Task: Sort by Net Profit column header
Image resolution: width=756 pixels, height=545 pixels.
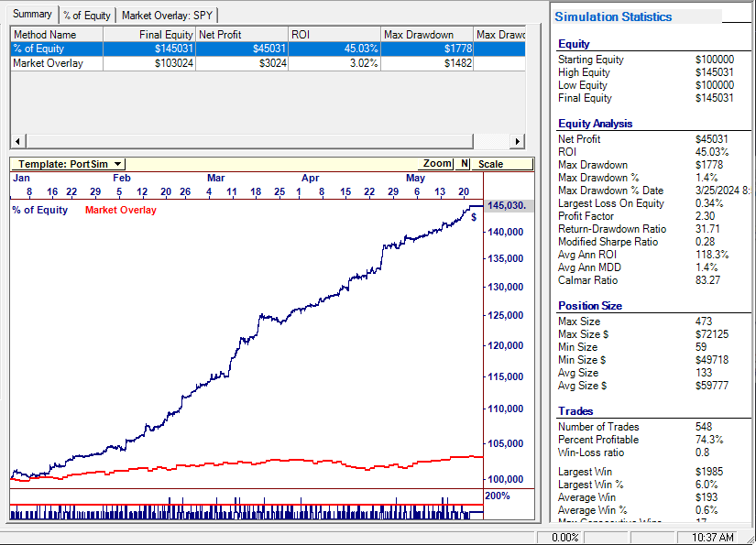Action: 242,35
